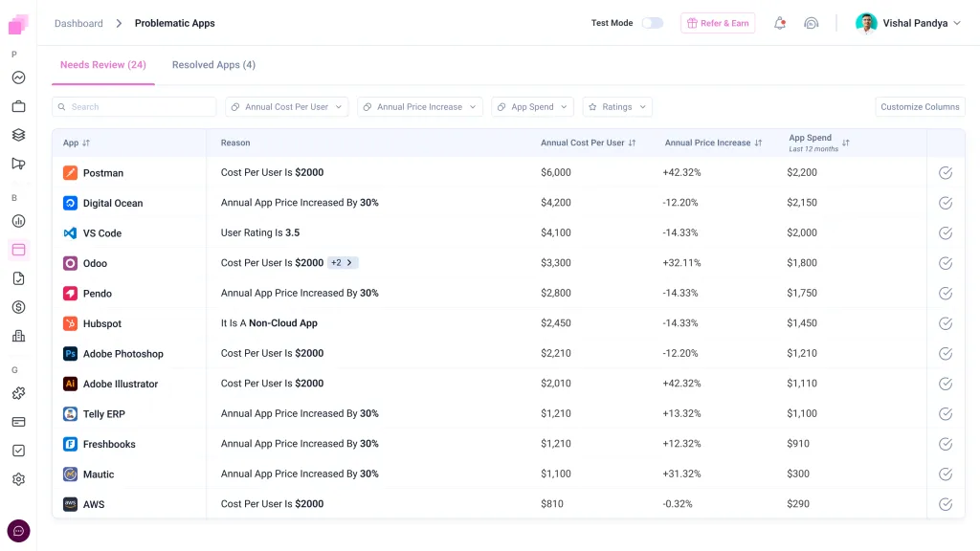The height and width of the screenshot is (551, 980).
Task: Mark Postman as resolved checkmark
Action: (946, 173)
